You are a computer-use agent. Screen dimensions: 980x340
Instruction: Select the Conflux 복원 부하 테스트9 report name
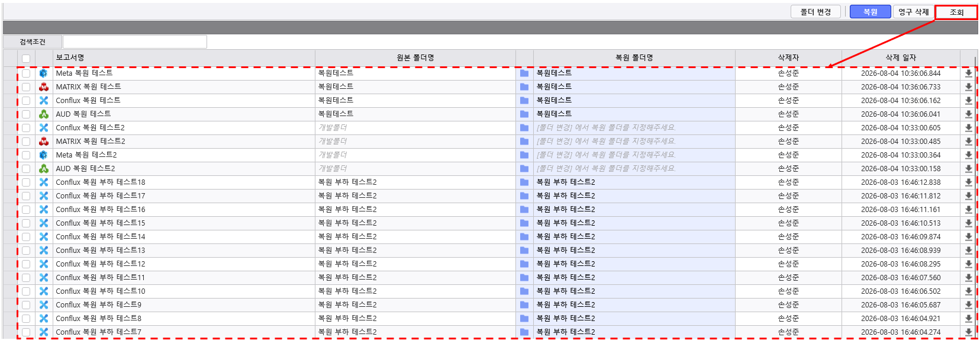click(99, 305)
